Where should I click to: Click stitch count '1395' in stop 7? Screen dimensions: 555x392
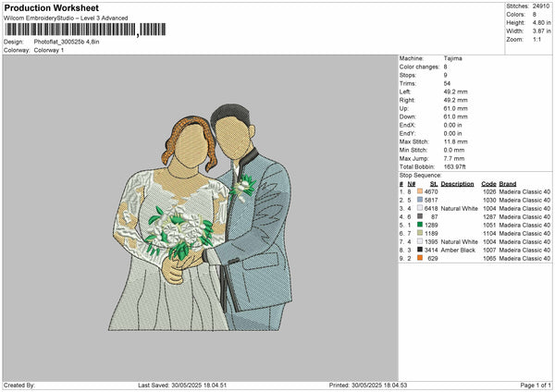pos(431,241)
